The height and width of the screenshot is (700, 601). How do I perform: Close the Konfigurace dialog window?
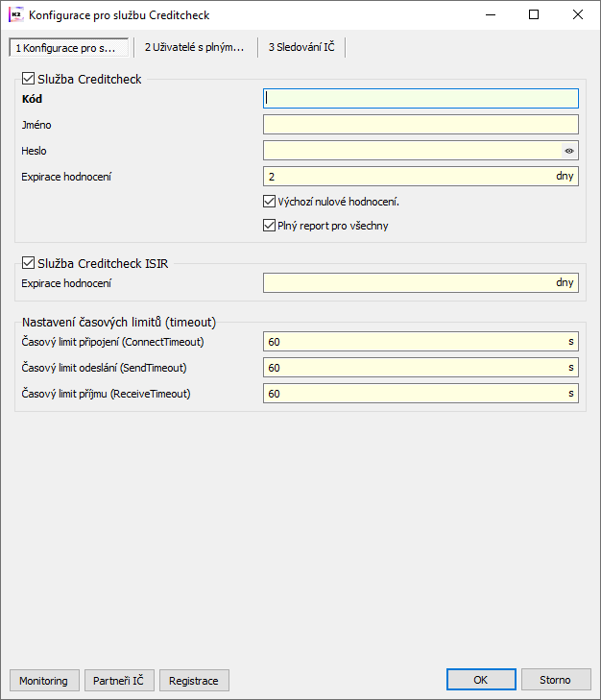click(577, 14)
